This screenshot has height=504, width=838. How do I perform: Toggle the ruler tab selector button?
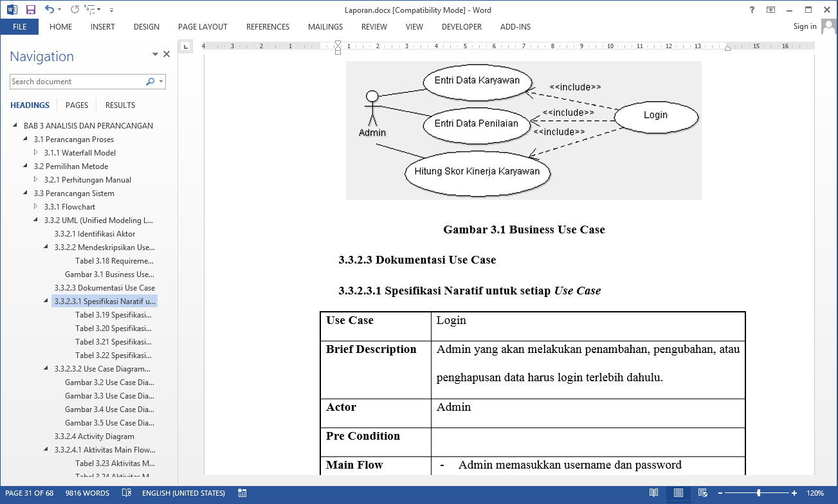pyautogui.click(x=185, y=46)
